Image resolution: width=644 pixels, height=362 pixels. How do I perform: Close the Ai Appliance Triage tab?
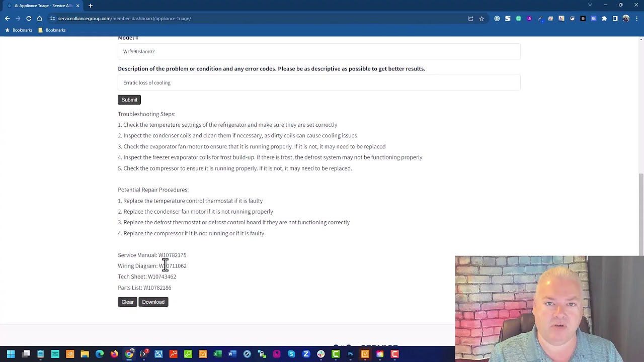pyautogui.click(x=78, y=6)
